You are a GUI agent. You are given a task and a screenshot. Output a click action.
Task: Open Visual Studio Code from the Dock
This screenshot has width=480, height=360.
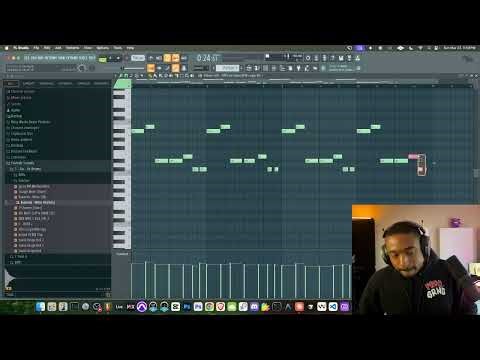click(x=333, y=307)
